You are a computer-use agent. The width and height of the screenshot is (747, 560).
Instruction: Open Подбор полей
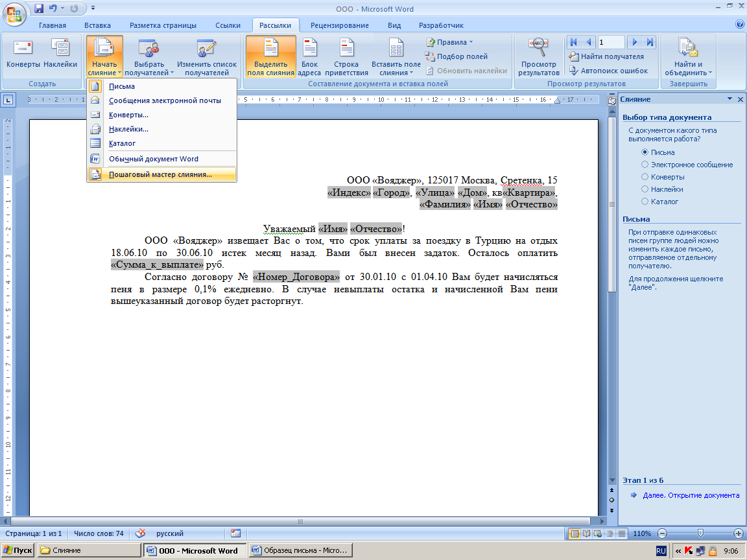click(456, 56)
